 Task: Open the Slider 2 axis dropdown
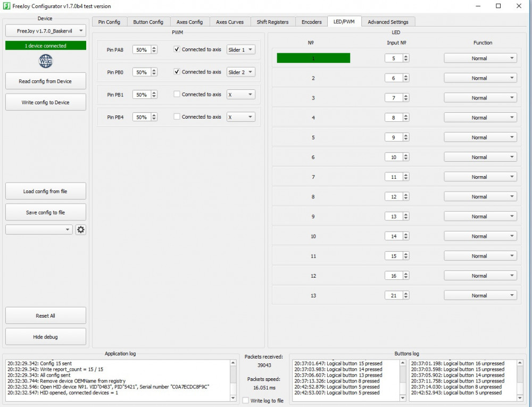[240, 72]
